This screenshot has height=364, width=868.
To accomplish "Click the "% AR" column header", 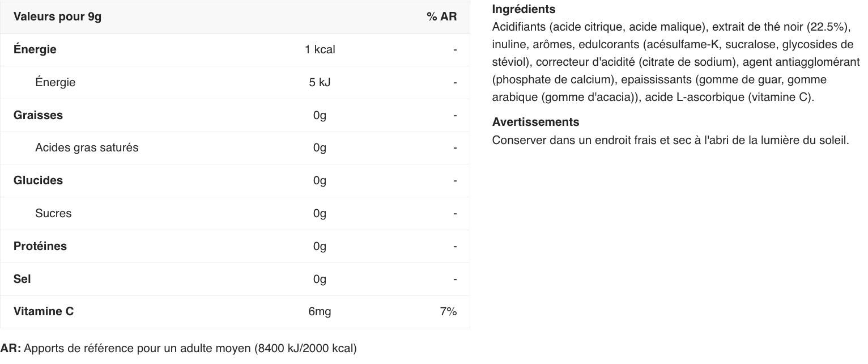I will click(x=441, y=16).
